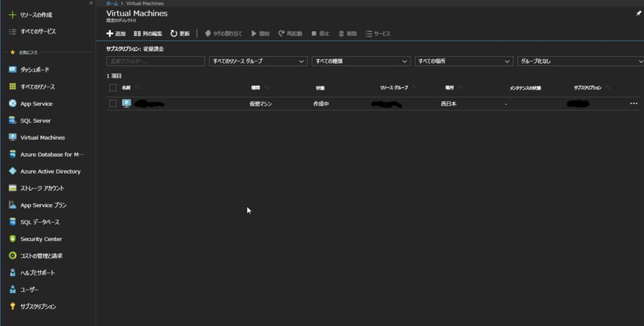Open the グループ化なし dropdown
The image size is (644, 326).
[580, 61]
